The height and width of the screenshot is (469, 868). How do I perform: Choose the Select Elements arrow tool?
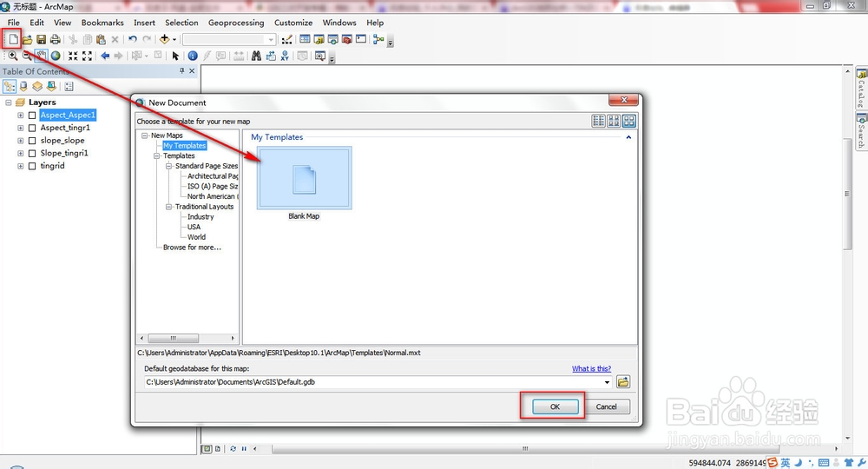175,56
